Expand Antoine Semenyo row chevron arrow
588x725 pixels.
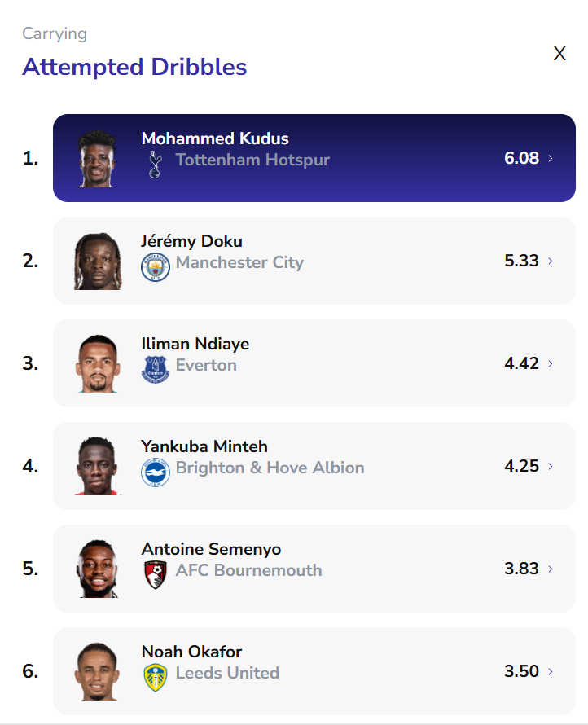[551, 569]
